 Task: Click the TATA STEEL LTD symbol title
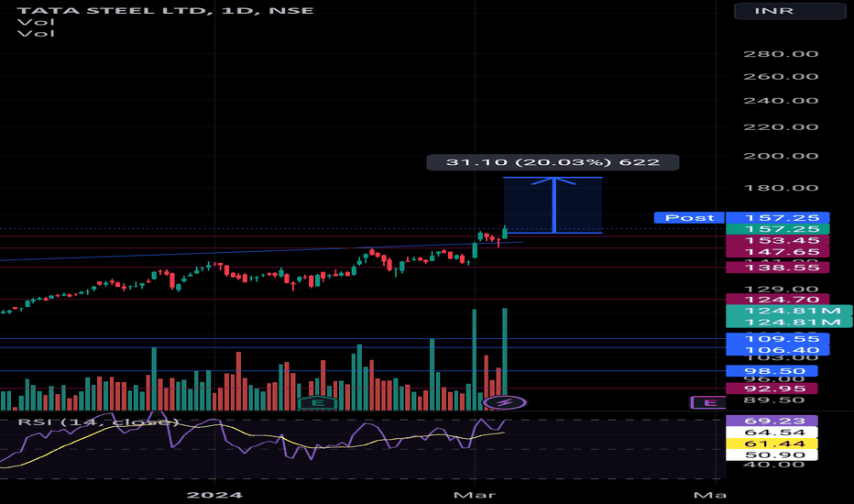165,10
